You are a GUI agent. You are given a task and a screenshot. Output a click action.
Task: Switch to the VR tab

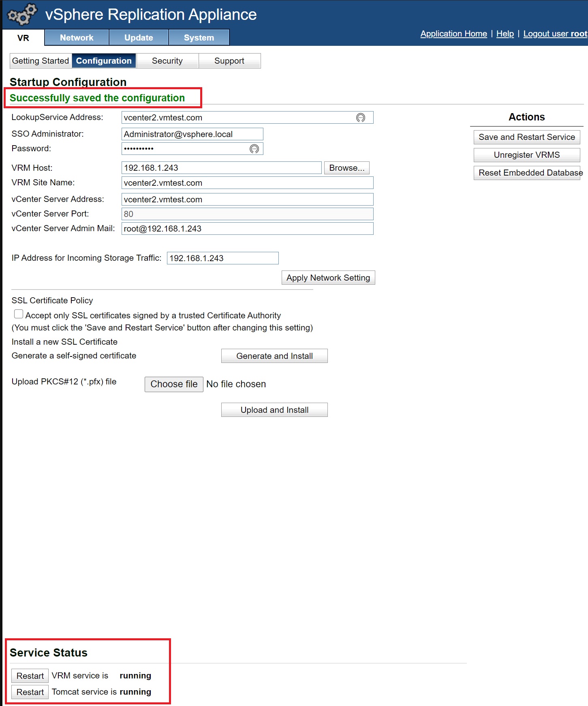pos(23,38)
